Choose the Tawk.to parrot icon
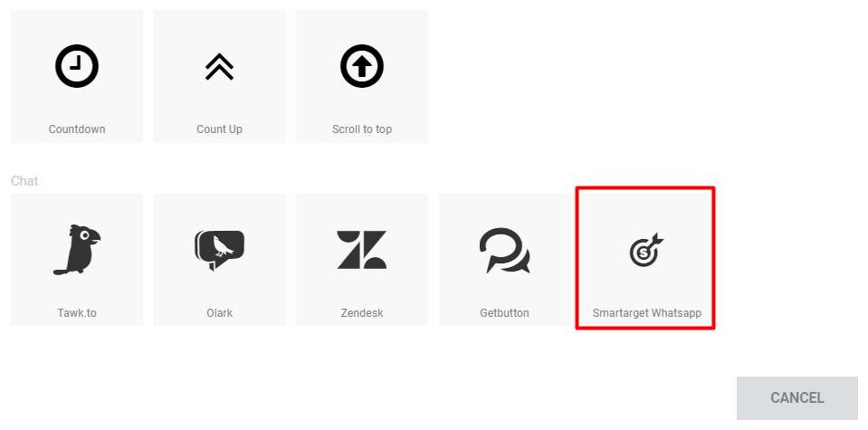This screenshot has height=430, width=868. click(x=77, y=249)
